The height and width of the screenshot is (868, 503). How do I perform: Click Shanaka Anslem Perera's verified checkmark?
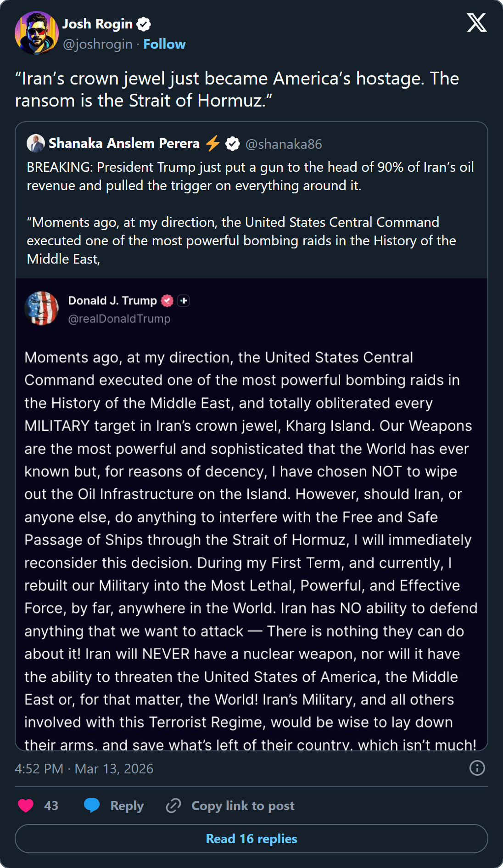click(232, 143)
